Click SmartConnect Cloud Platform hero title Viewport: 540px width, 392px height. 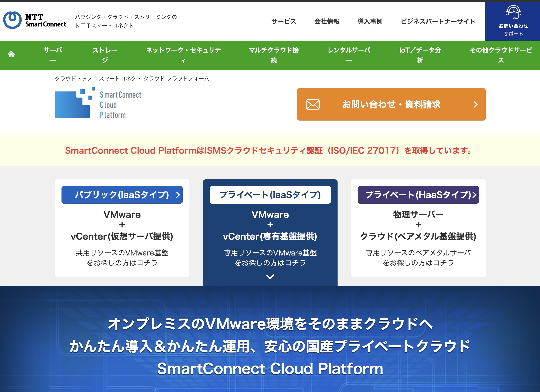pyautogui.click(x=270, y=369)
